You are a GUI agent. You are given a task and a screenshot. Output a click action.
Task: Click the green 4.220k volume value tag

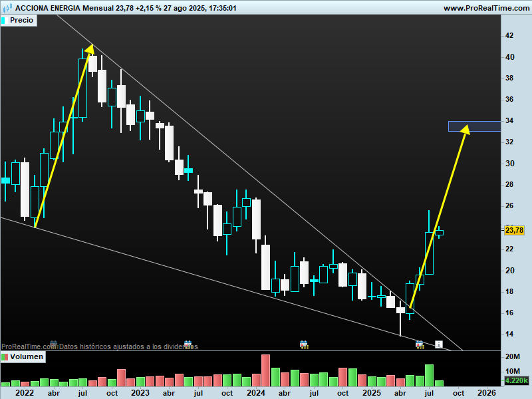(516, 380)
